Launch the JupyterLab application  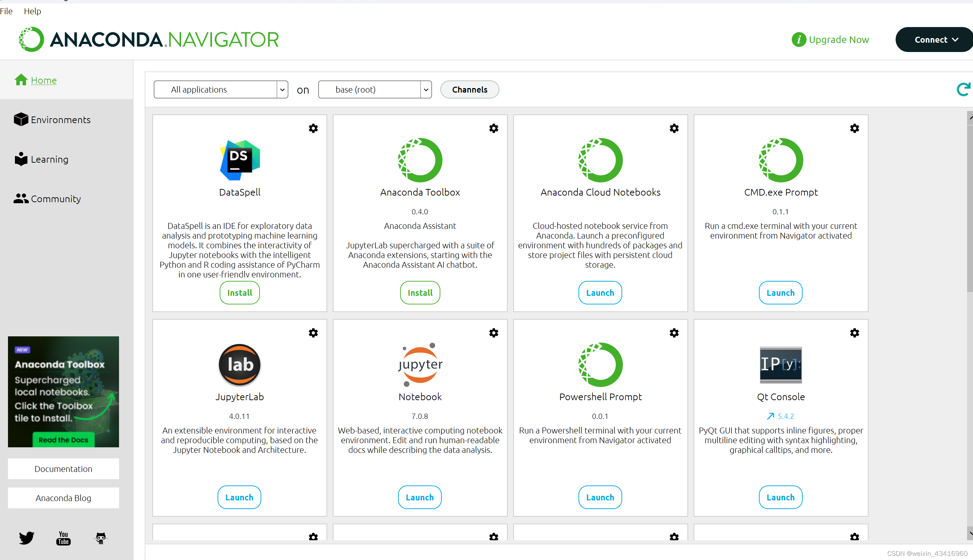[x=239, y=497]
